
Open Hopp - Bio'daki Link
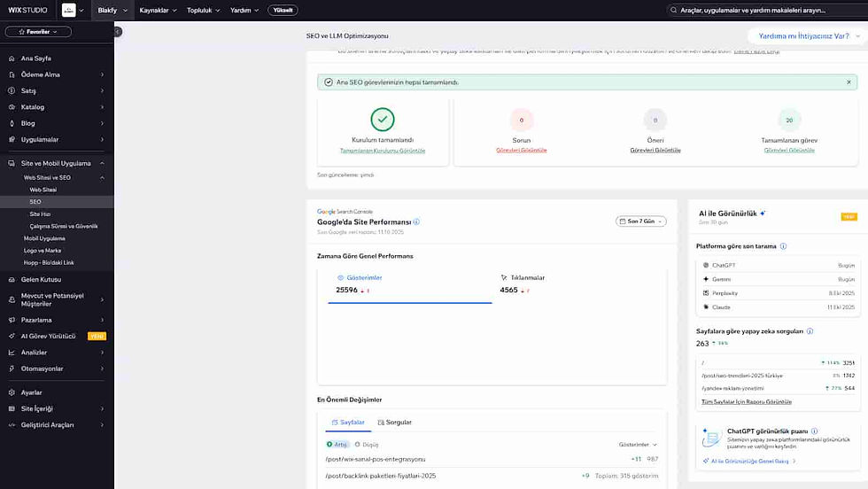click(49, 262)
